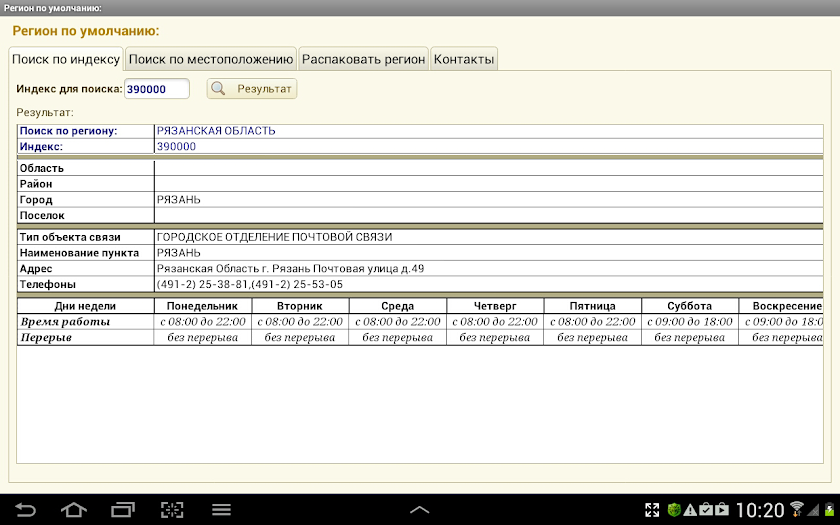Screen dimensions: 840x525
Task: Click the address cell with Почтовая улица д.49
Action: [x=489, y=268]
